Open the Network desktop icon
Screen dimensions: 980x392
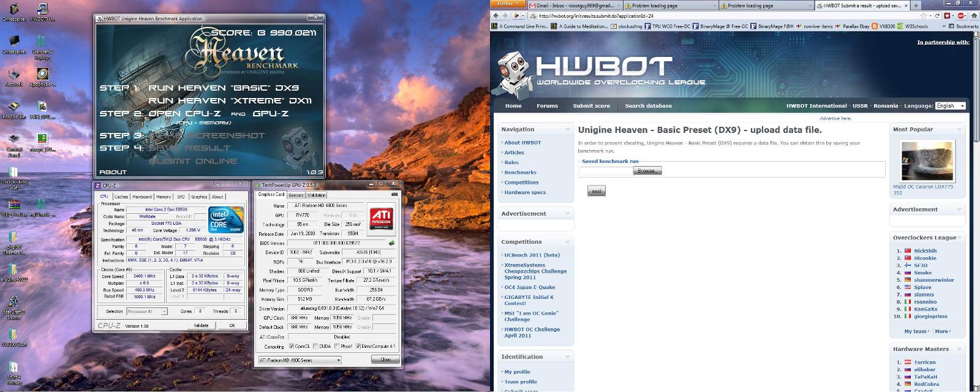[13, 77]
